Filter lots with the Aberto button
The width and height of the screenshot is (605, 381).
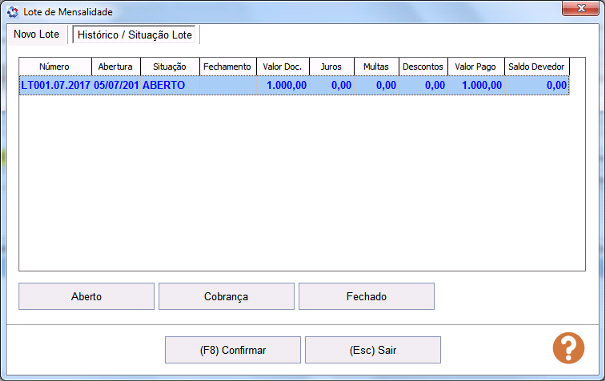(86, 296)
